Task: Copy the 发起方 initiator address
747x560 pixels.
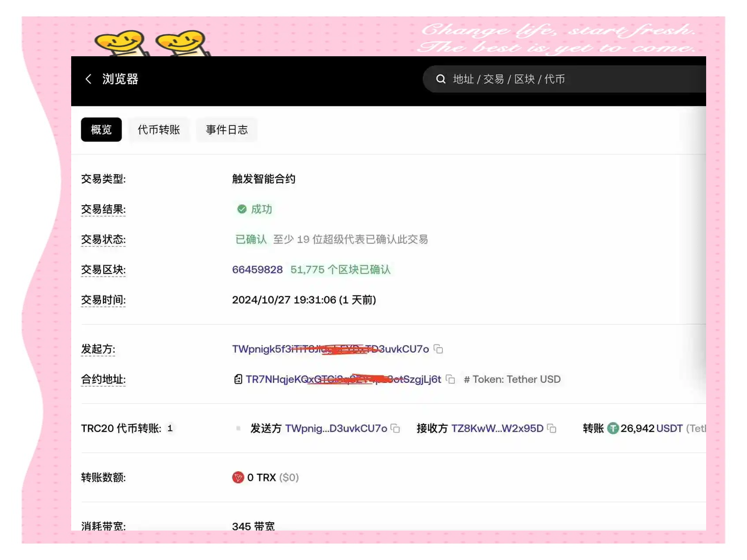Action: tap(438, 349)
